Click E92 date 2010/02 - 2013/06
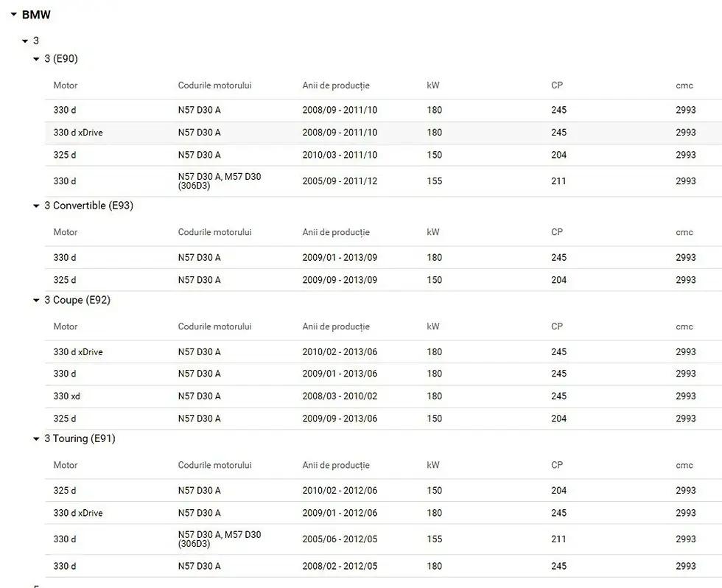 340,351
